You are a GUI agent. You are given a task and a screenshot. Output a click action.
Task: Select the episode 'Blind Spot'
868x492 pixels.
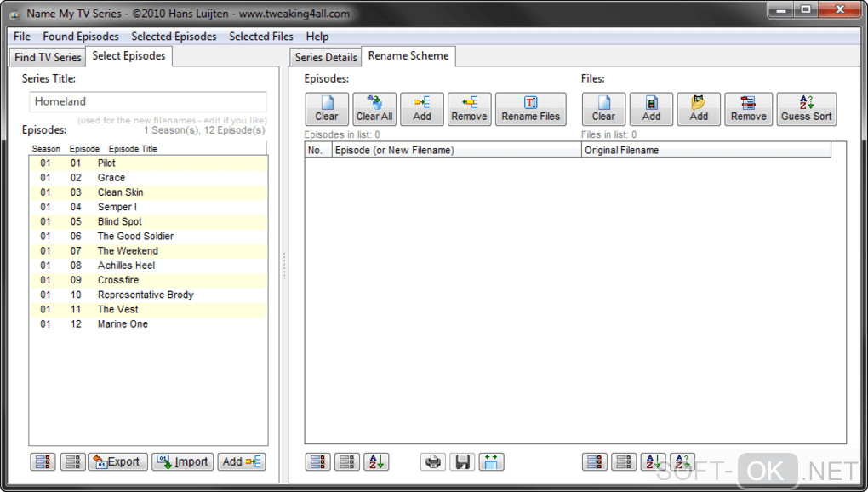click(x=148, y=221)
